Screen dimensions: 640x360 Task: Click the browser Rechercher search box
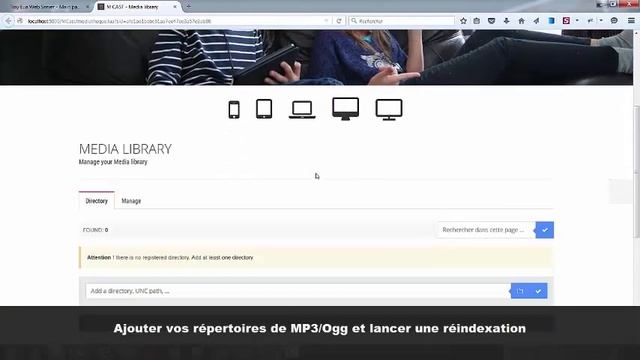point(402,21)
